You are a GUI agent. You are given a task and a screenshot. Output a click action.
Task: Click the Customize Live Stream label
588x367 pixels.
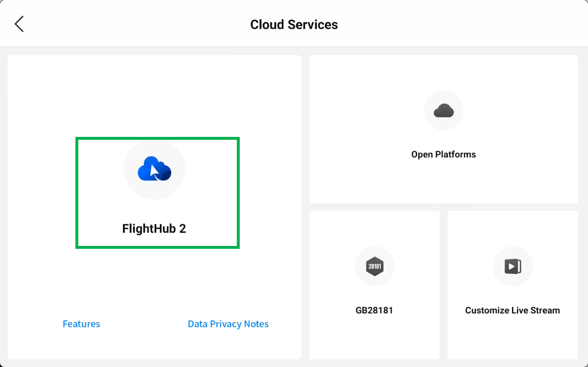click(x=513, y=310)
